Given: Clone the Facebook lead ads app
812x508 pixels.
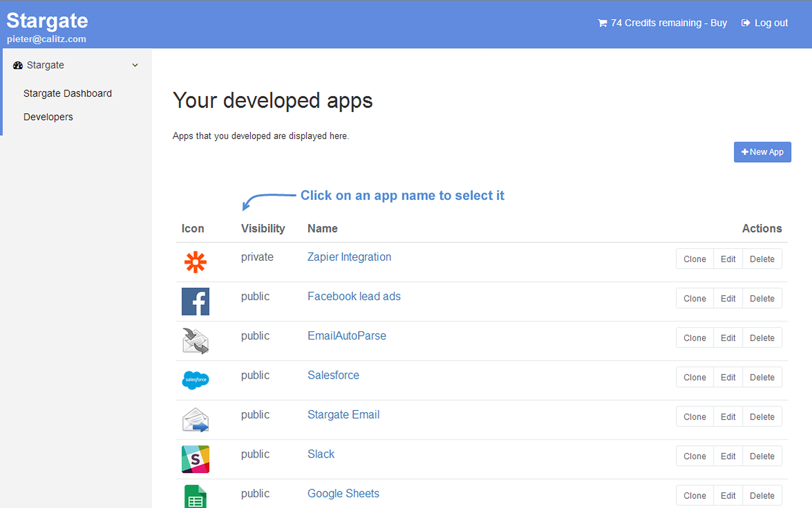Looking at the screenshot, I should coord(694,299).
